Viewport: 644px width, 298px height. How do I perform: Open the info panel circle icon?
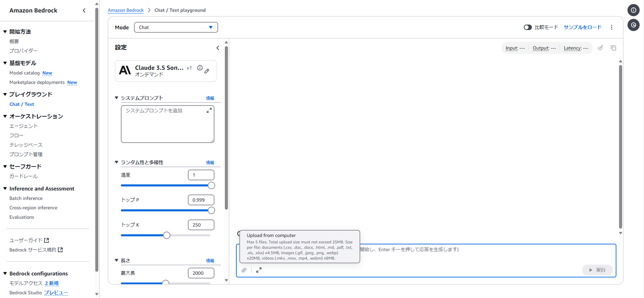tap(633, 10)
